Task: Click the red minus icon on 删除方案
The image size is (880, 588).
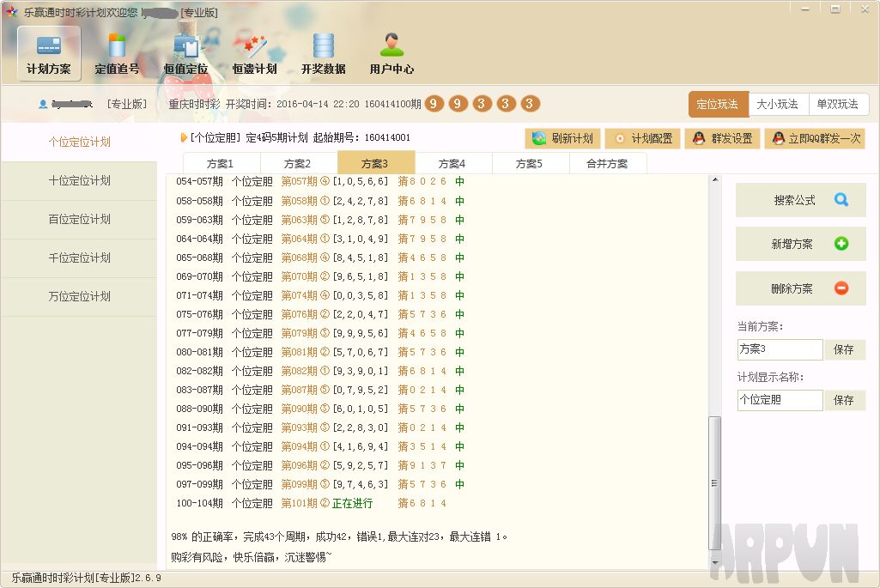Action: coord(841,288)
